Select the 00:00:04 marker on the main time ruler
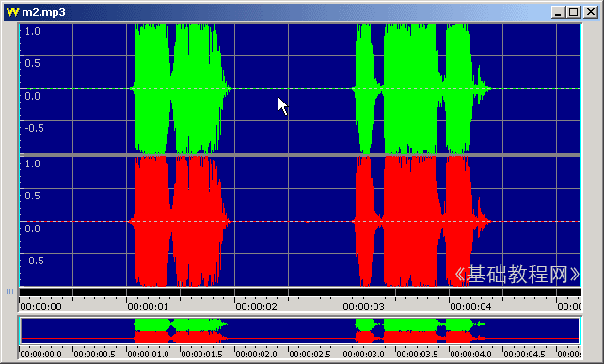Image resolution: width=604 pixels, height=364 pixels. point(470,307)
